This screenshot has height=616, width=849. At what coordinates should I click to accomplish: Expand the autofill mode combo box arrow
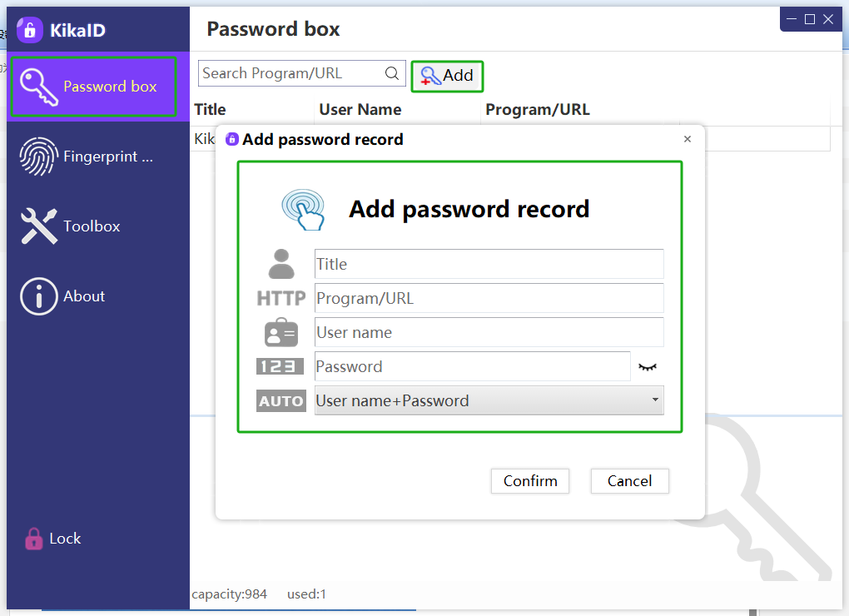[657, 400]
